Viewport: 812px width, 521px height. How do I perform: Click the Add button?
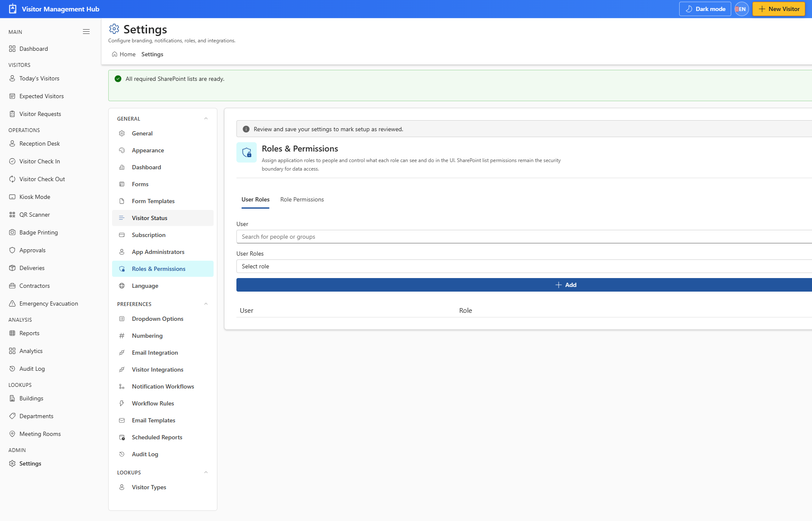524,285
